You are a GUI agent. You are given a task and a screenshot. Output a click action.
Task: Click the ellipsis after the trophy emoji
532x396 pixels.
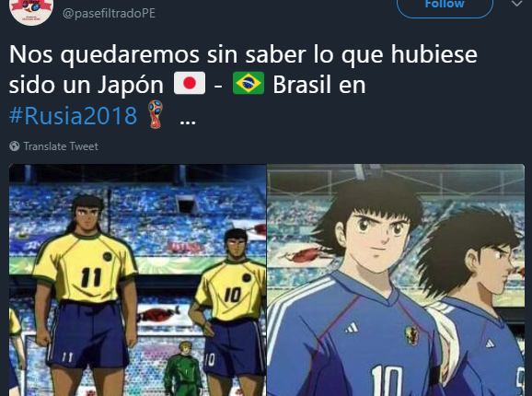[x=188, y=122]
